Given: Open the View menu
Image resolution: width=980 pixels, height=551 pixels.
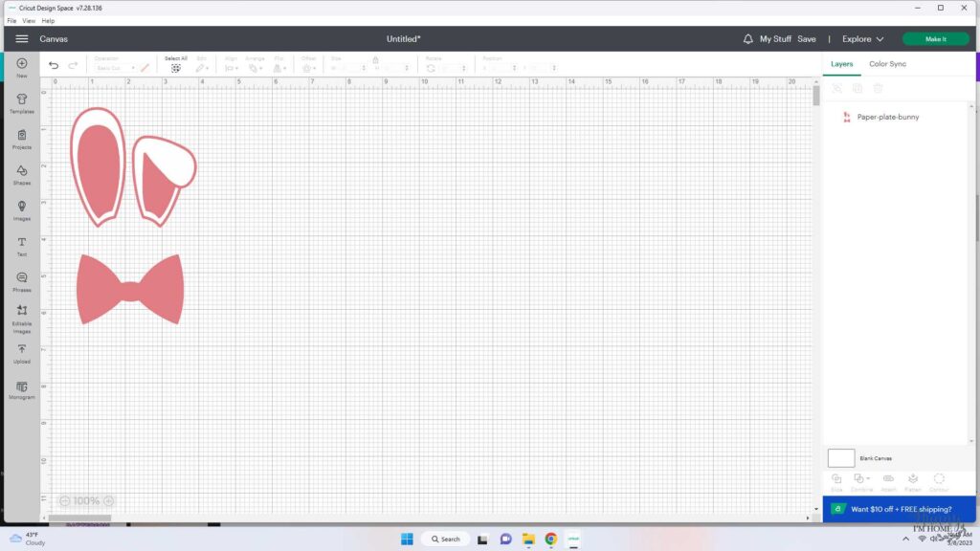Looking at the screenshot, I should tap(29, 21).
